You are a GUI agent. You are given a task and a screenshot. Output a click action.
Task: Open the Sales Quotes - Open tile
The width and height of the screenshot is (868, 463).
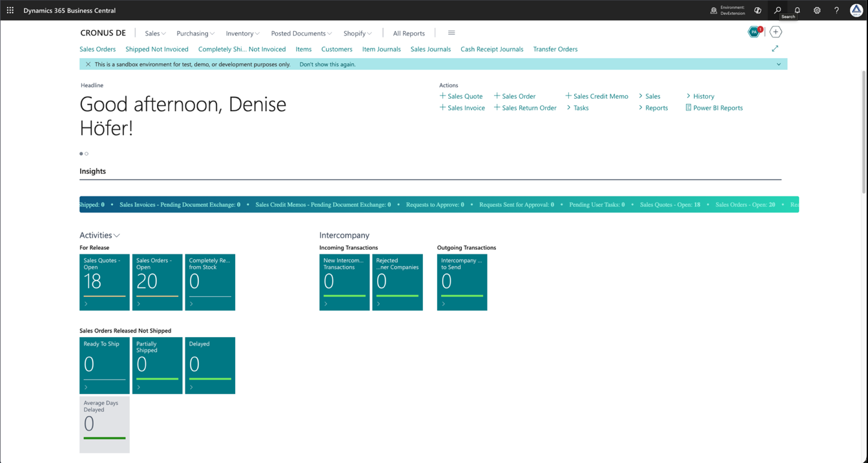(105, 282)
